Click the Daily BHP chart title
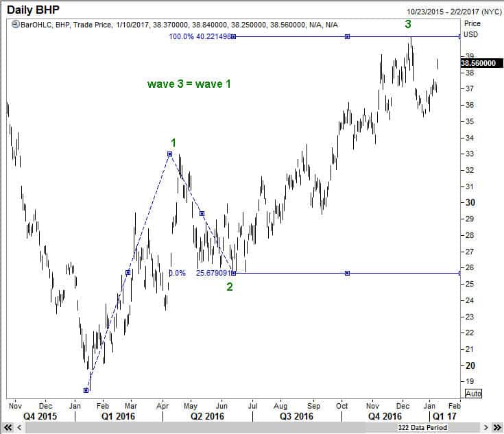This screenshot has width=504, height=434. (33, 10)
